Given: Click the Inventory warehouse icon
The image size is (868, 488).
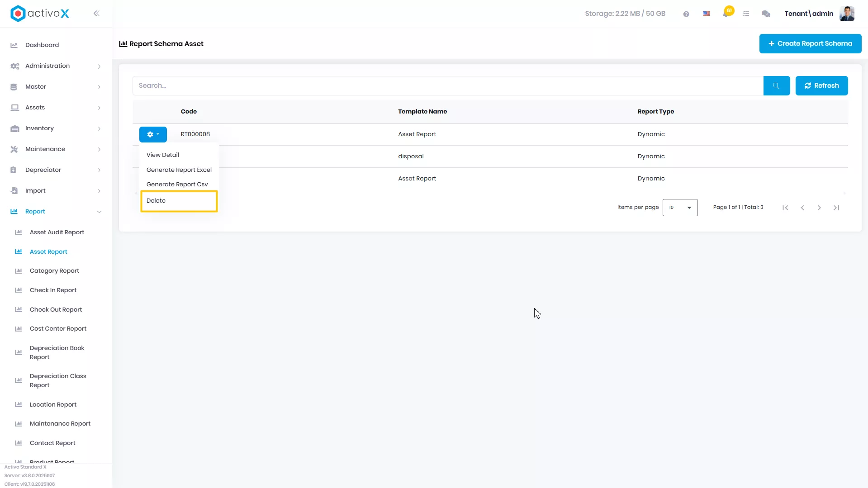Looking at the screenshot, I should coord(14,128).
